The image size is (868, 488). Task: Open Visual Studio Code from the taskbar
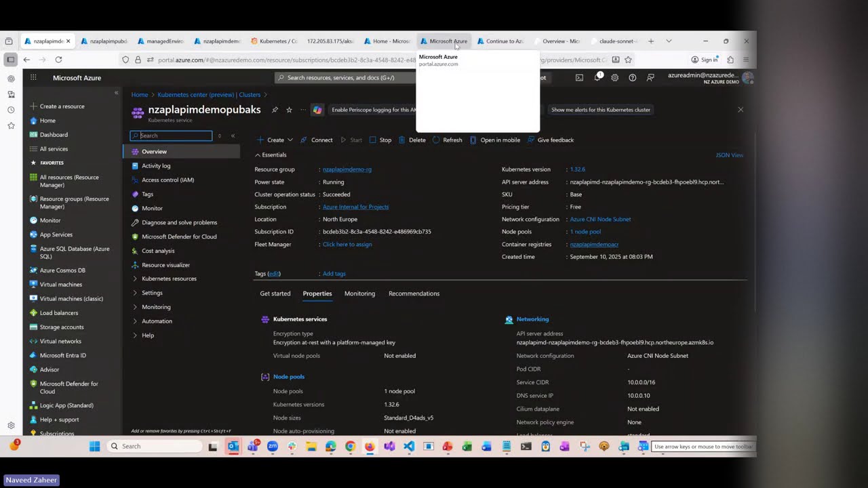pyautogui.click(x=408, y=446)
